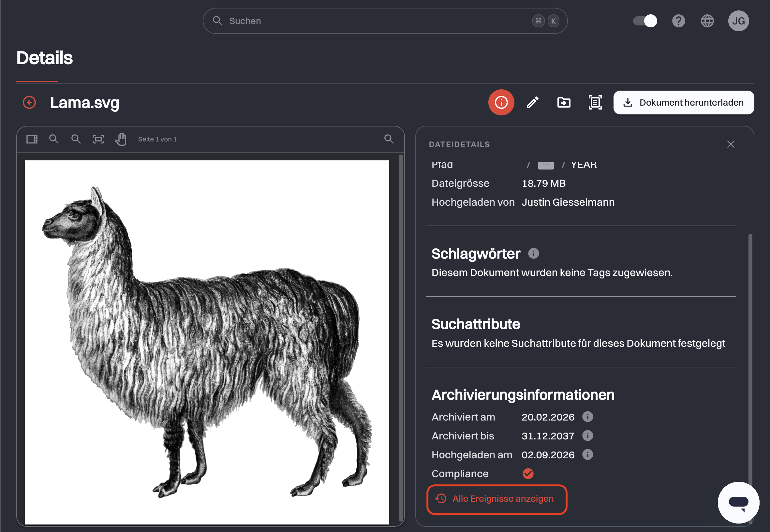Click Alle Ereignisse anzeigen
Viewport: 770px width, 532px height.
pyautogui.click(x=497, y=499)
